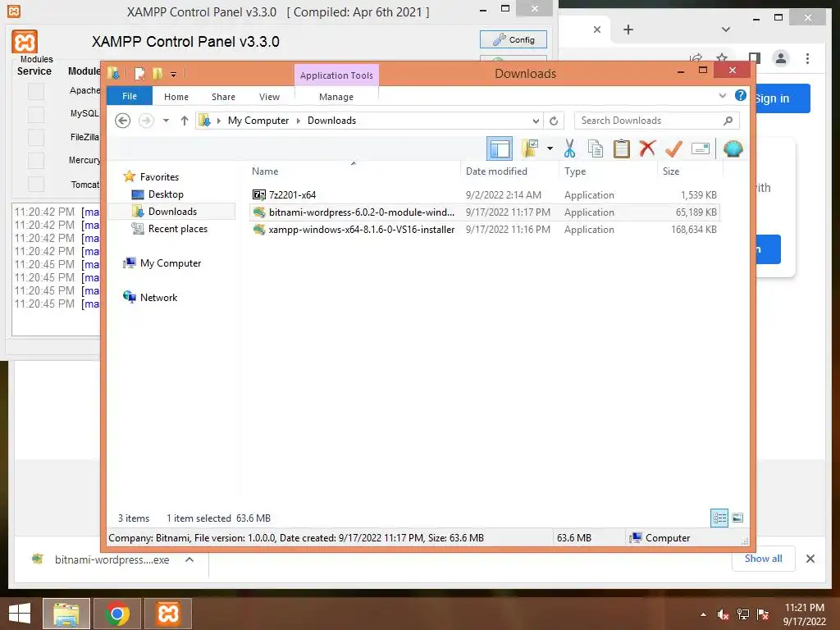Click the muted volume tray icon
This screenshot has width=840, height=630.
(723, 614)
